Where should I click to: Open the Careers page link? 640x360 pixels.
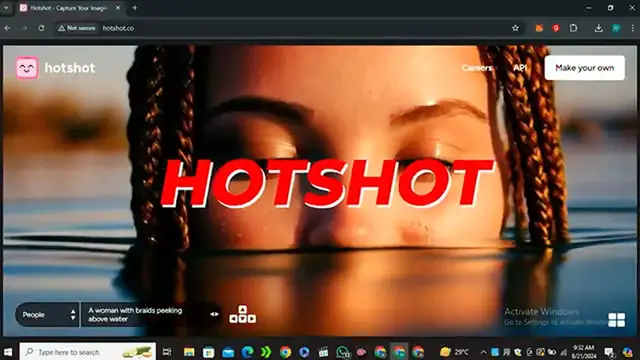[477, 68]
